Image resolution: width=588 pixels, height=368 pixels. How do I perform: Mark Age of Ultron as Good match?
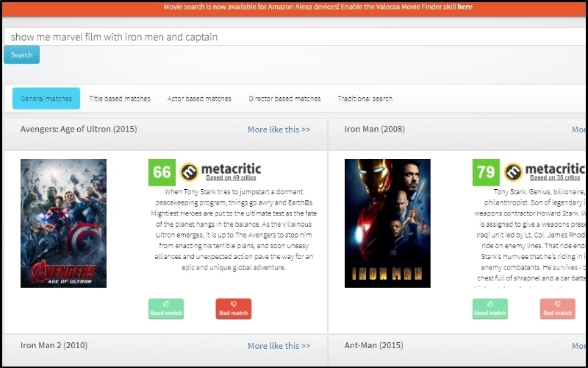tap(166, 308)
